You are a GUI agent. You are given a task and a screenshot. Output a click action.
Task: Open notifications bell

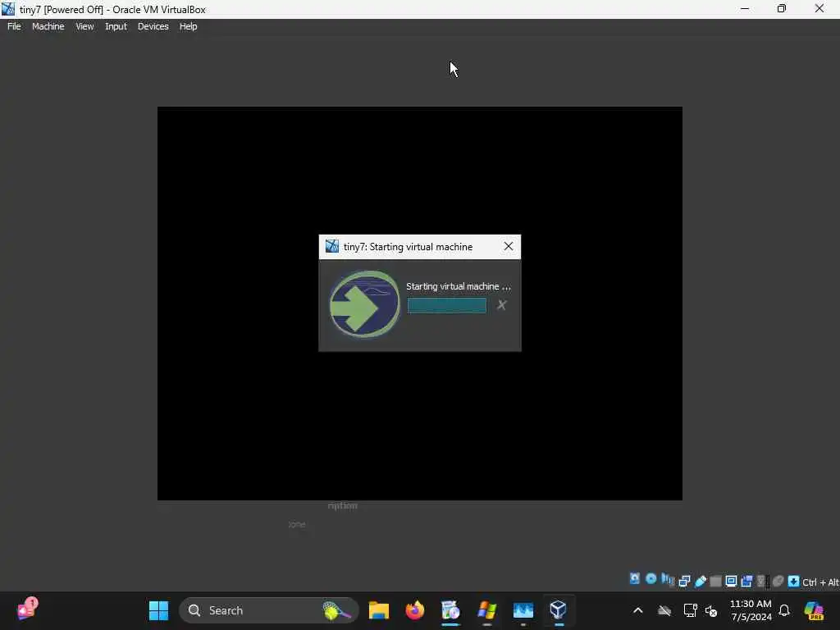point(784,610)
